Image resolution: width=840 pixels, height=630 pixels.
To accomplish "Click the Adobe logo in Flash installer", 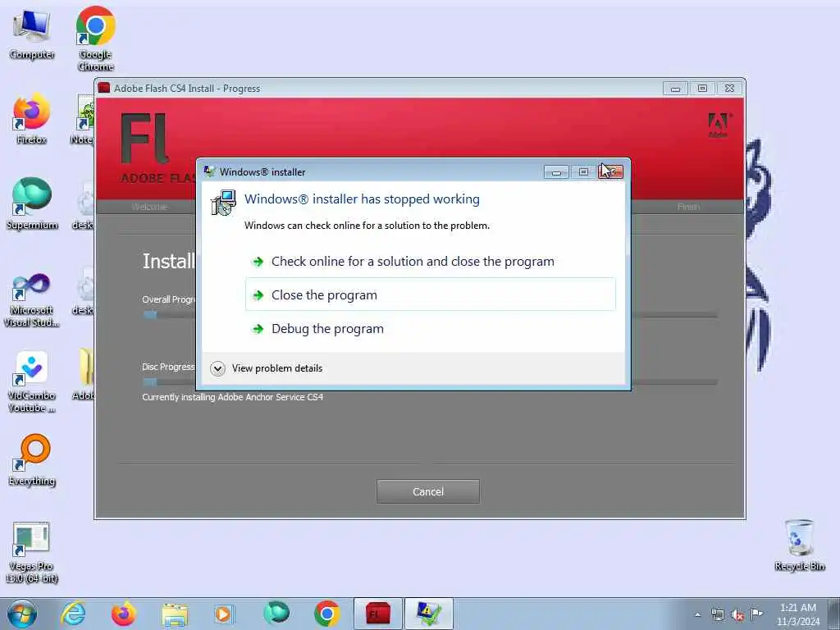I will point(719,125).
